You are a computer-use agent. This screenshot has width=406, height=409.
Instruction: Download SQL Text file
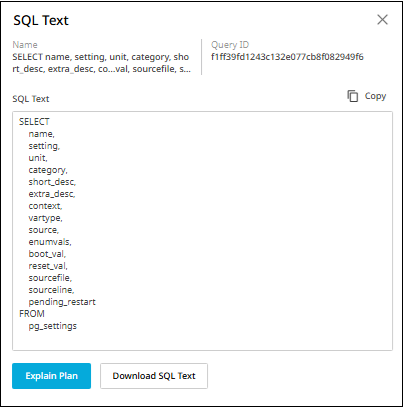pos(154,376)
